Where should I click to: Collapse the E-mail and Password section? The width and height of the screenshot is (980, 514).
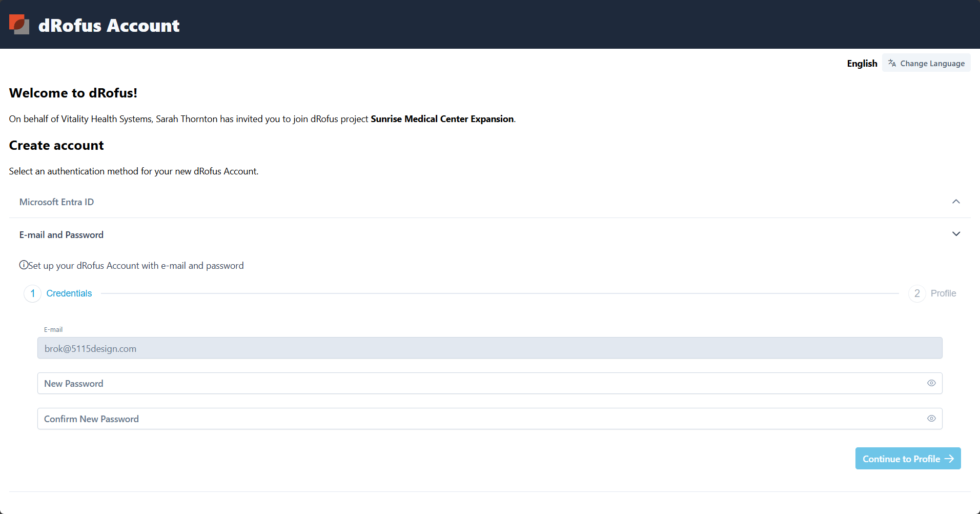point(489,234)
